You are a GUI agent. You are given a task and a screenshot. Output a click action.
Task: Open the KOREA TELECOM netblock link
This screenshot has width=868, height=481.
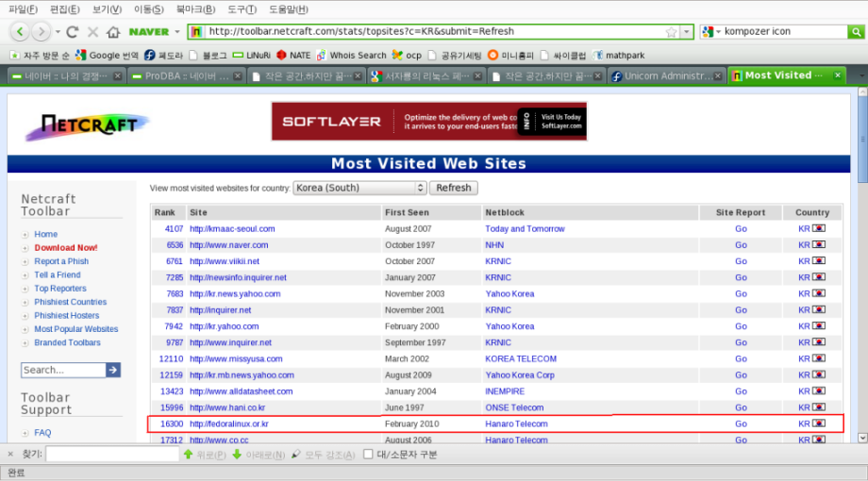point(521,359)
